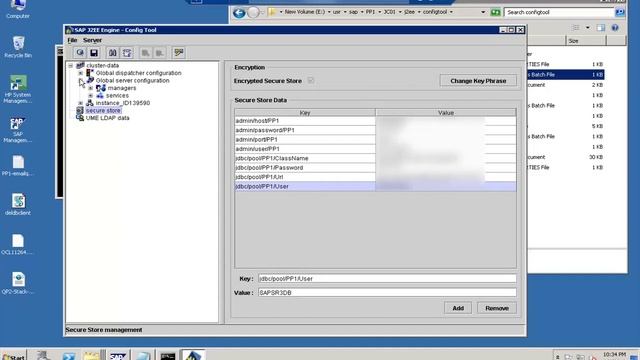Click the Explorer preview pane icon

tap(601, 28)
